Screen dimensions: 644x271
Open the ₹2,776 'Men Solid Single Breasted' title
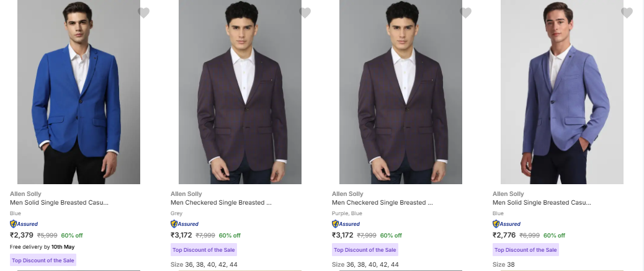pos(542,203)
